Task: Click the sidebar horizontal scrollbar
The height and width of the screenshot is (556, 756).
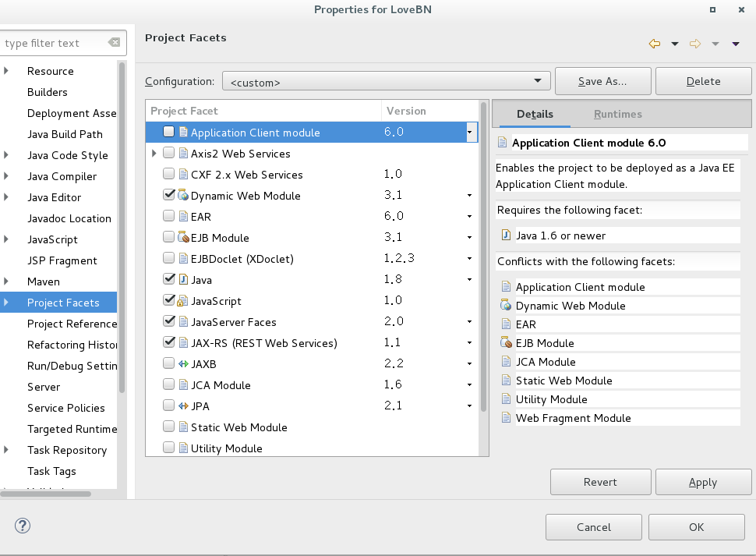Action: pos(47,493)
